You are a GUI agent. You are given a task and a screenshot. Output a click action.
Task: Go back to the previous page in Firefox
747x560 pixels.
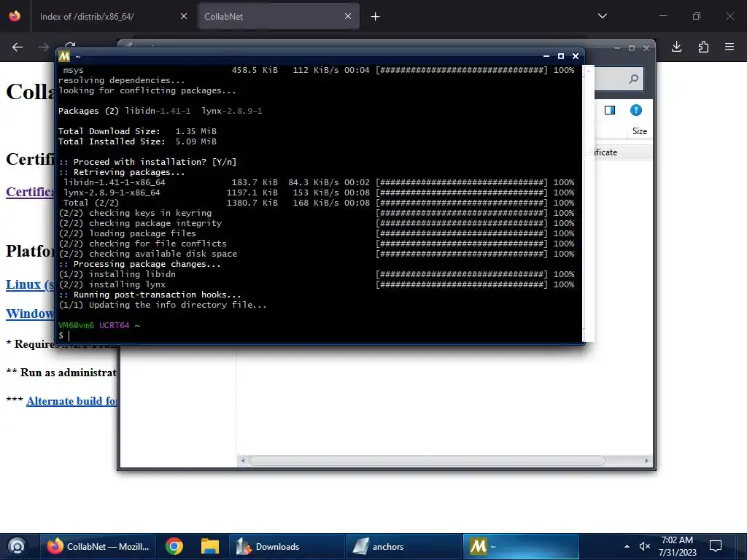(18, 47)
